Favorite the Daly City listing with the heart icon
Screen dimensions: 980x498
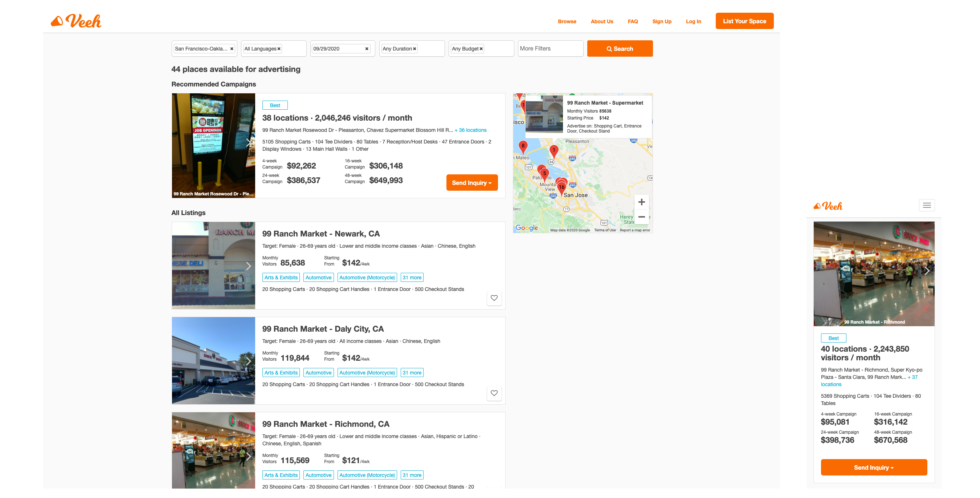pos(494,393)
